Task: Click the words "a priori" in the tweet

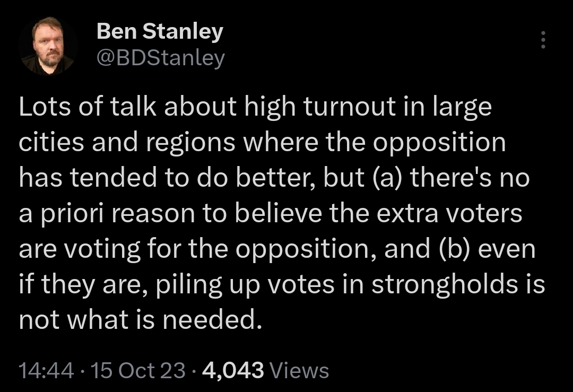Action: (54, 214)
